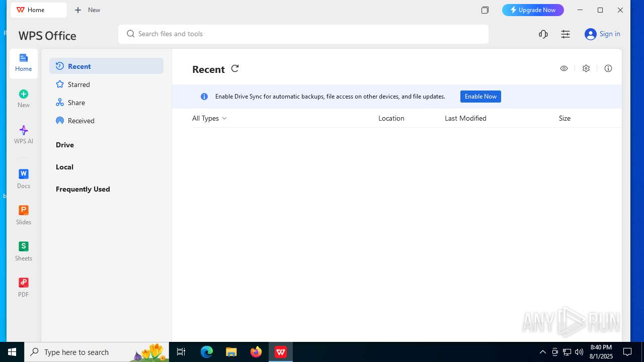This screenshot has width=644, height=362.
Task: Open the PDF app icon
Action: point(23,283)
